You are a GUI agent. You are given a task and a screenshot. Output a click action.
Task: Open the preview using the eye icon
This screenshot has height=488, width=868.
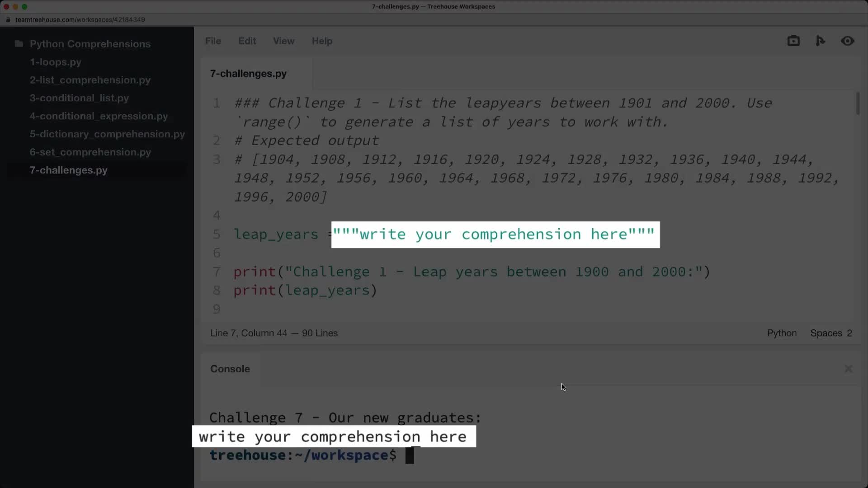pyautogui.click(x=848, y=41)
